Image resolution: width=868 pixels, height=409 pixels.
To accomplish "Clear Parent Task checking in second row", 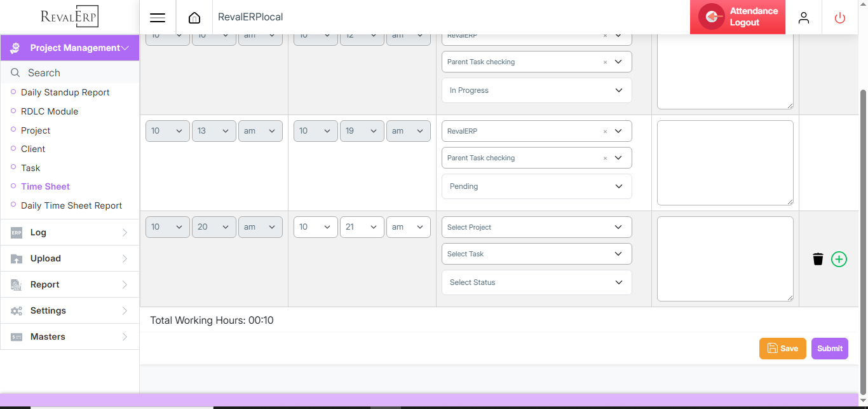I will tap(605, 158).
